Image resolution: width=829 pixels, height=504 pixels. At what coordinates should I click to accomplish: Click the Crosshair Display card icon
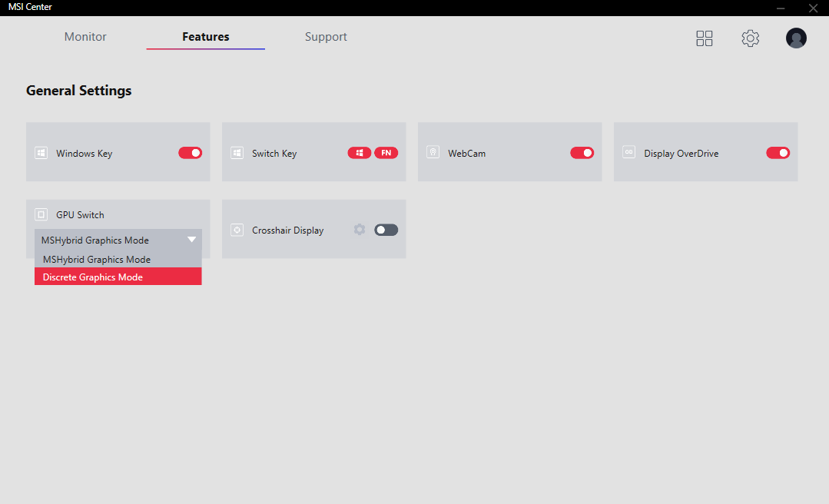[x=237, y=230]
